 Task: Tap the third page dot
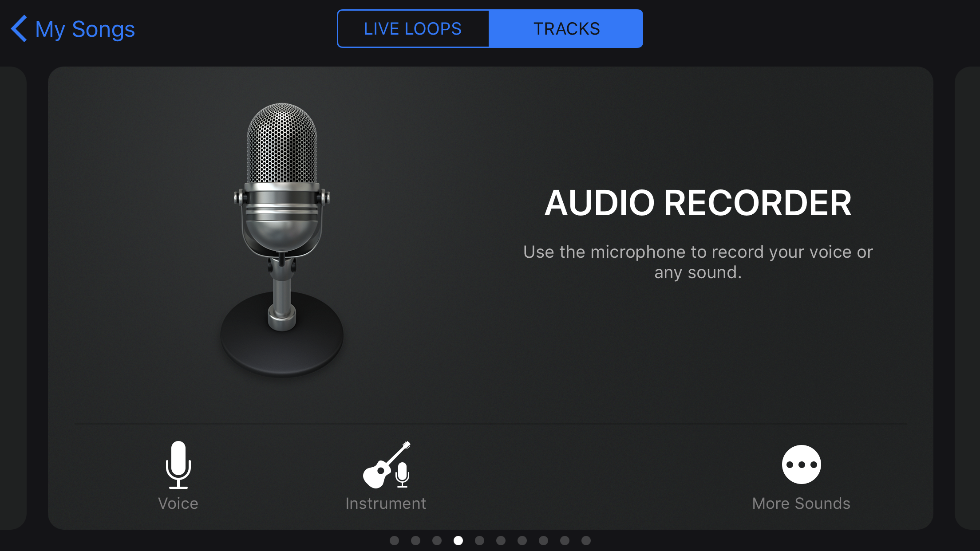click(437, 540)
